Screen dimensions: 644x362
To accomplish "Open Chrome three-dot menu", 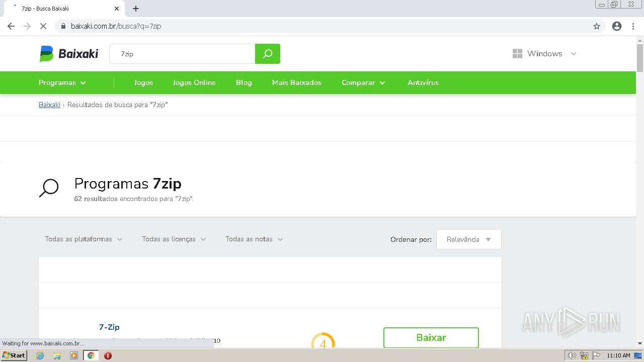I will click(633, 26).
